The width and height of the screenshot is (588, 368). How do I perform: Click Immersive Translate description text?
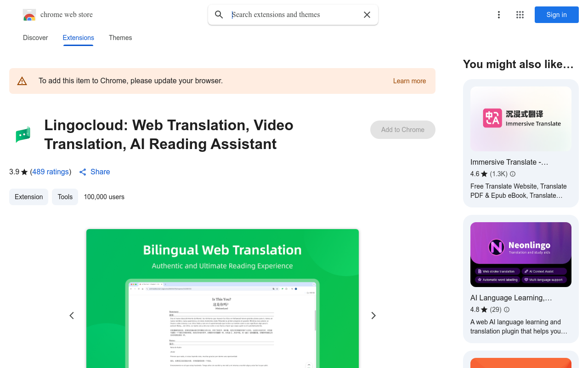(519, 191)
